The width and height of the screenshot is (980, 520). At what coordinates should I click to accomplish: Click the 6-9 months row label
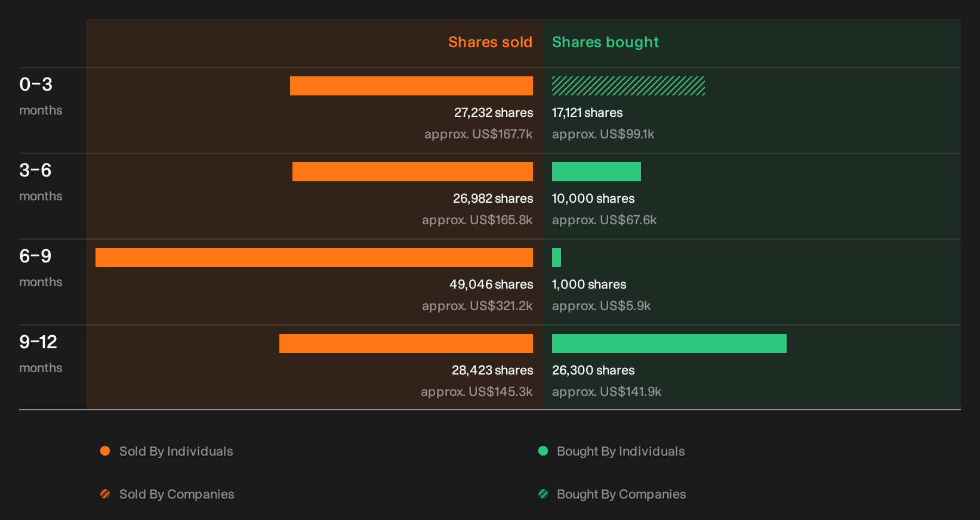click(x=41, y=268)
